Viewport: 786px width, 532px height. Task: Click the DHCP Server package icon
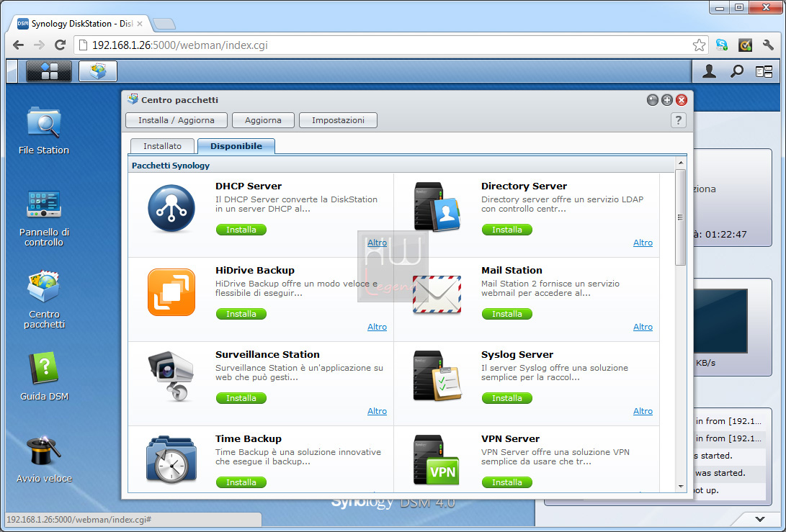pyautogui.click(x=171, y=208)
